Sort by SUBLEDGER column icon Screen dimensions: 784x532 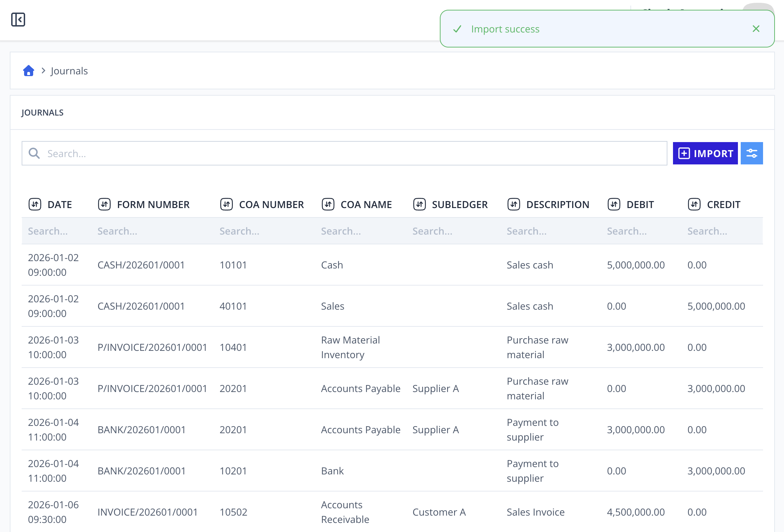click(420, 204)
